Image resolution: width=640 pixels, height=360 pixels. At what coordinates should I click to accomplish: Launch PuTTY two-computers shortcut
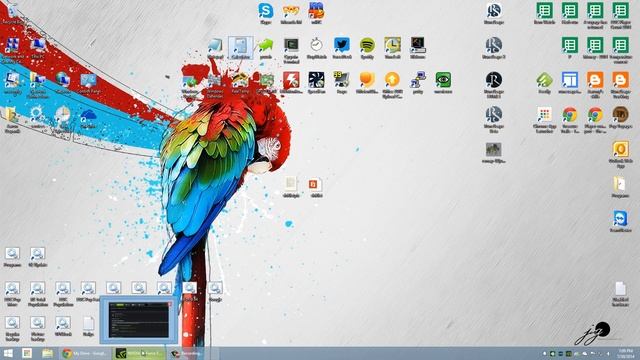tap(418, 80)
